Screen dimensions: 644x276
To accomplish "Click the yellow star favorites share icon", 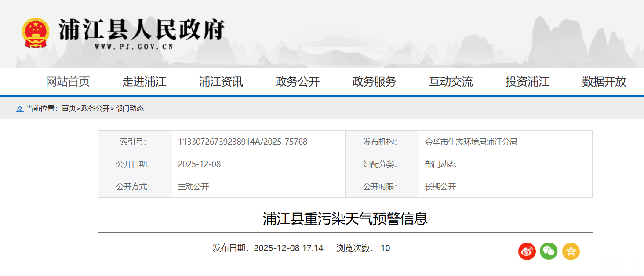I will coord(571,251).
